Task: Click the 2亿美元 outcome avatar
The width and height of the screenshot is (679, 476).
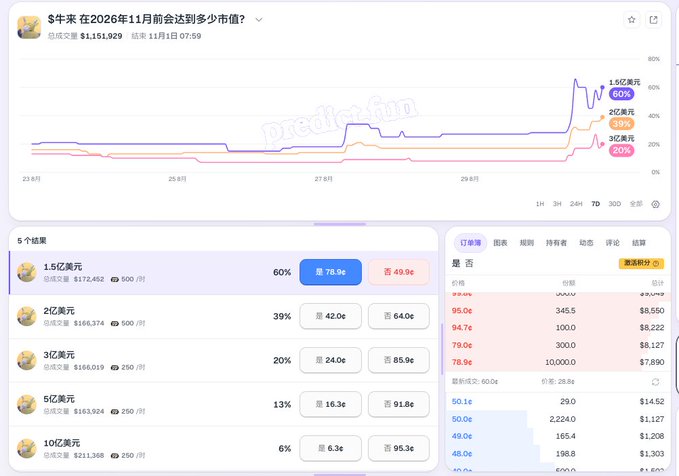Action: click(x=26, y=317)
